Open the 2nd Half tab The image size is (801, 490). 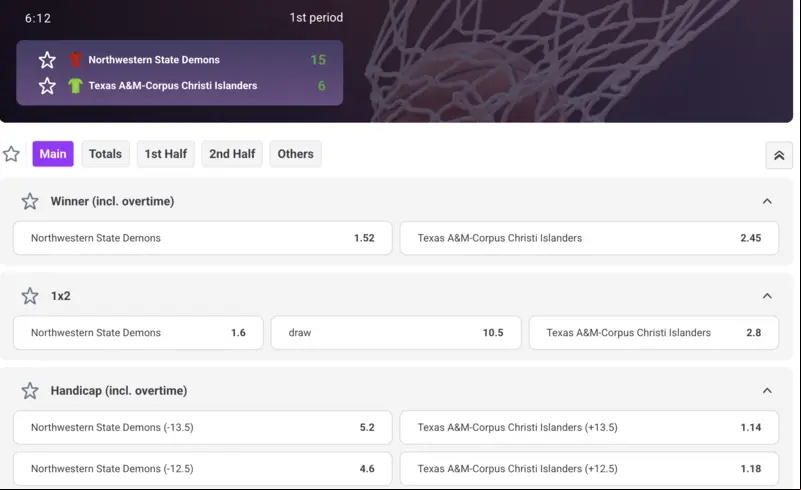click(x=232, y=154)
